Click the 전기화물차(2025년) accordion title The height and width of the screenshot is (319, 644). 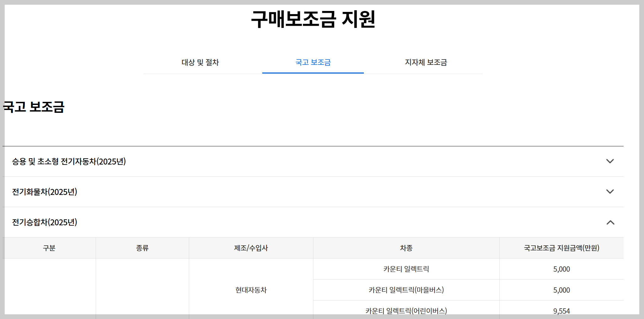pos(45,192)
